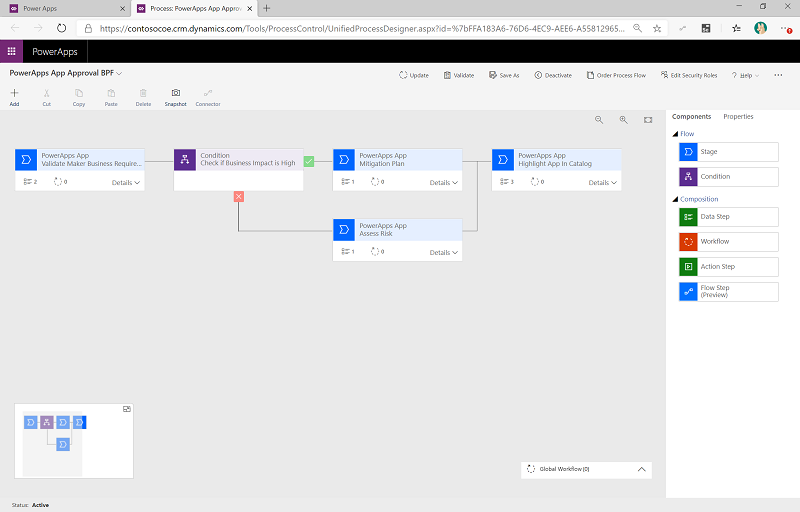Select the Connector tool
This screenshot has width=800, height=512.
point(208,93)
